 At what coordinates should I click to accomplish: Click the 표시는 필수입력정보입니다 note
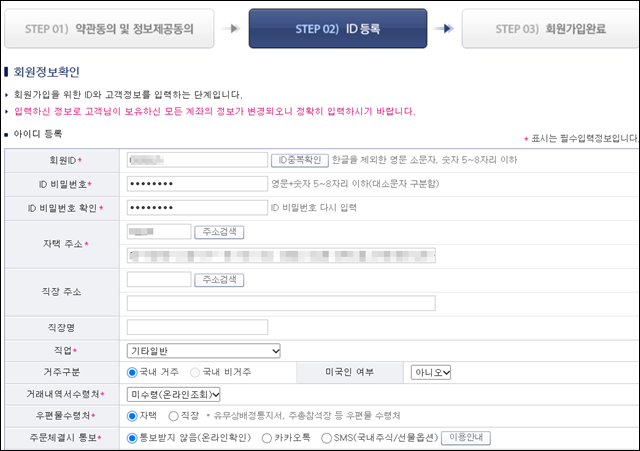(x=584, y=138)
